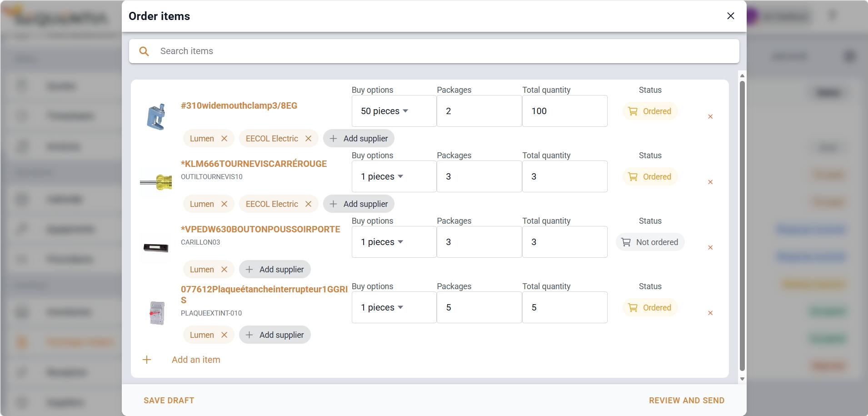
Task: Open the #310widemouthclamp3/8EG item link
Action: [239, 105]
